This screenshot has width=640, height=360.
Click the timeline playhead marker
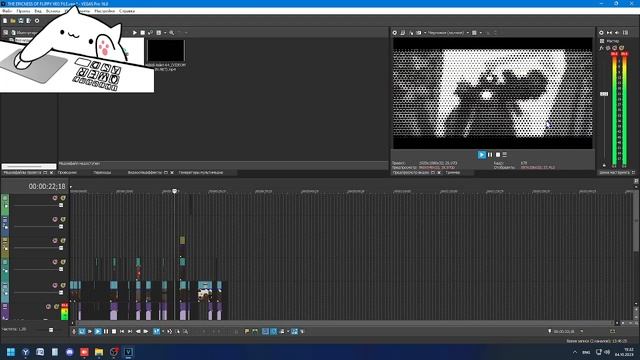tap(174, 191)
